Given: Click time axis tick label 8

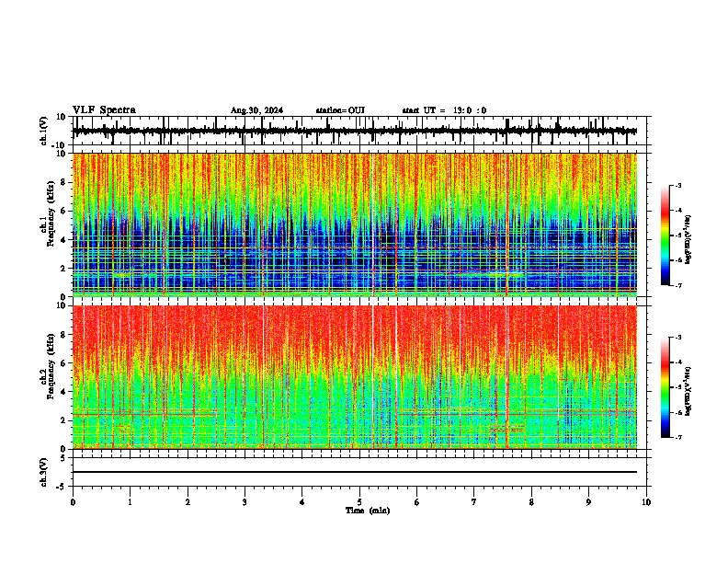Looking at the screenshot, I should (531, 502).
